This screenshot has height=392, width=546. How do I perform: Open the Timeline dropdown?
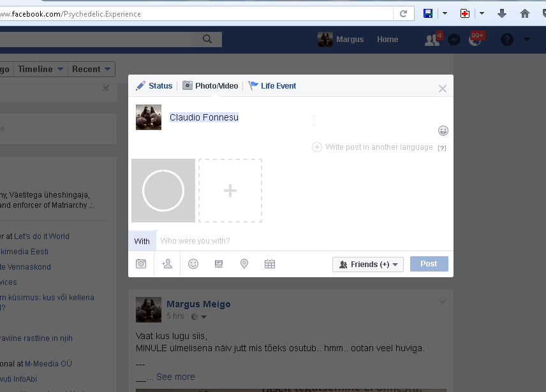[x=40, y=69]
